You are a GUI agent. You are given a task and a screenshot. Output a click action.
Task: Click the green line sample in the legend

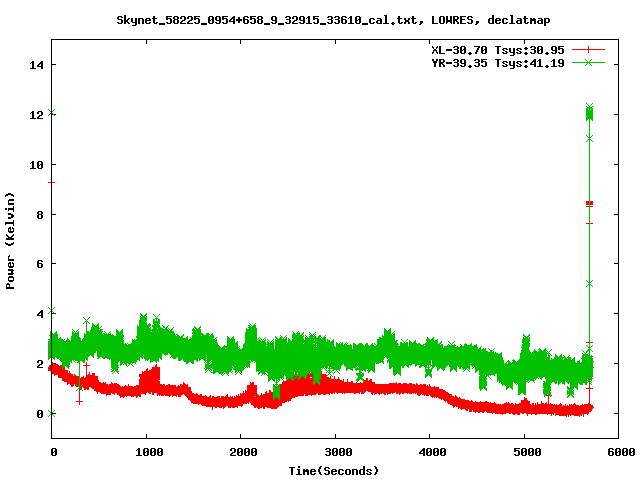click(588, 62)
